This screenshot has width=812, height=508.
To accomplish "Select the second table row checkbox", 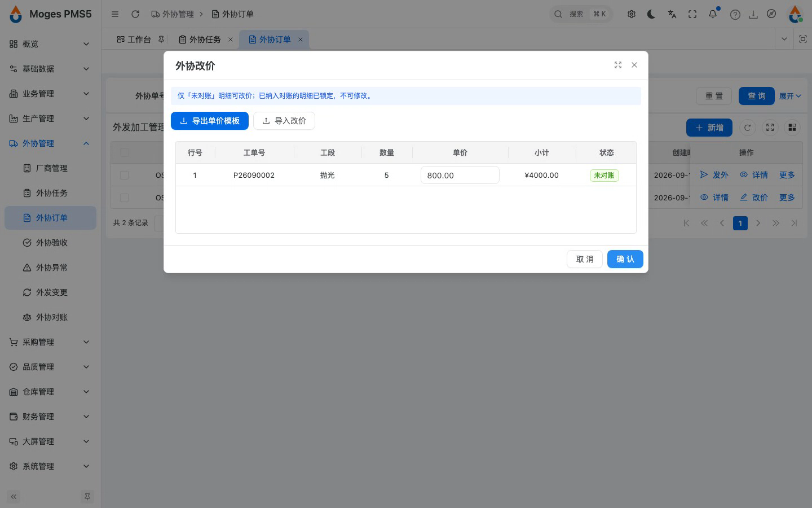I will 125,198.
